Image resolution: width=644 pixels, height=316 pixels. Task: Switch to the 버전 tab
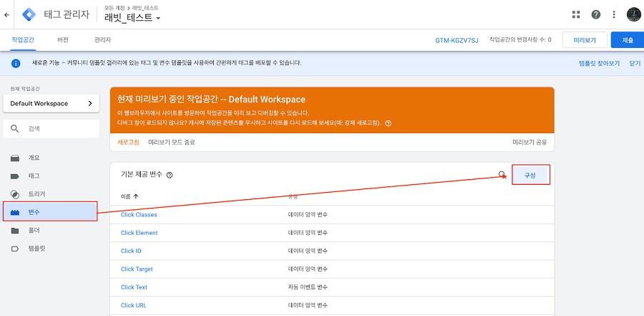[62, 40]
